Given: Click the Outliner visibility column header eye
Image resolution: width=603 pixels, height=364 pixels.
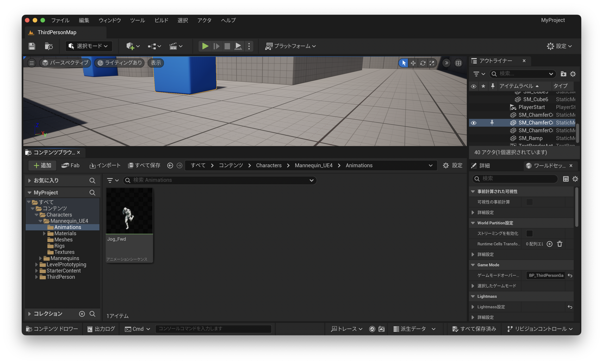Looking at the screenshot, I should 474,86.
